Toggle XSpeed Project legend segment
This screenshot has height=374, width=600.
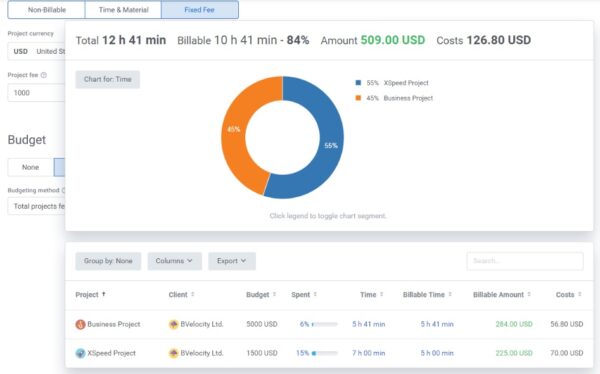point(392,83)
